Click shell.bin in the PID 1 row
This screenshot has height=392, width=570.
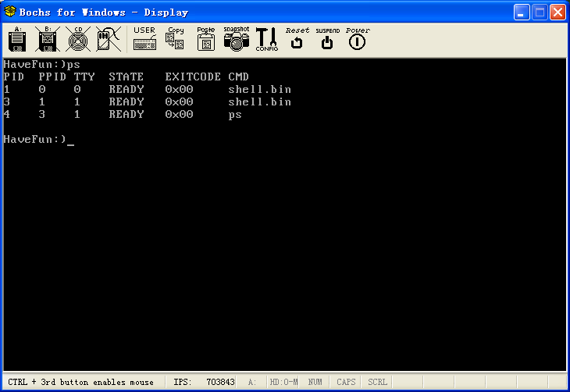pyautogui.click(x=259, y=89)
